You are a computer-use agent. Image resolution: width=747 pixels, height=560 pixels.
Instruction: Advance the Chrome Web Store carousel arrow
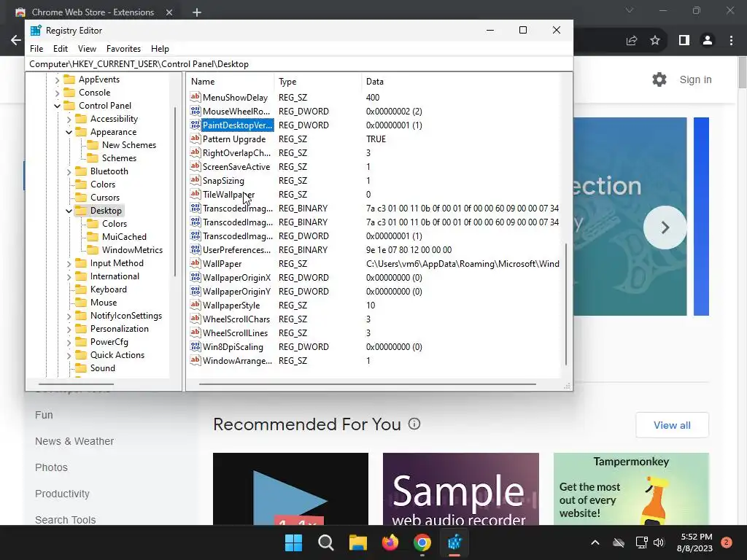pyautogui.click(x=665, y=227)
